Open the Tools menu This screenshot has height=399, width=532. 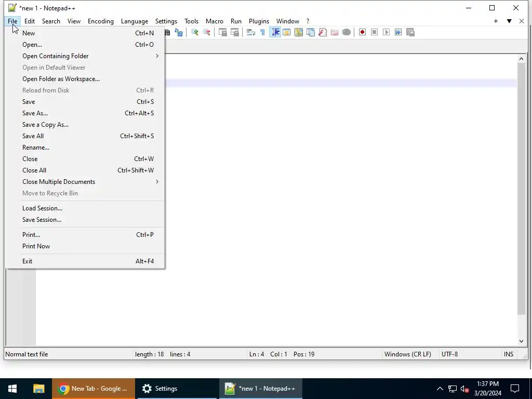click(x=191, y=21)
